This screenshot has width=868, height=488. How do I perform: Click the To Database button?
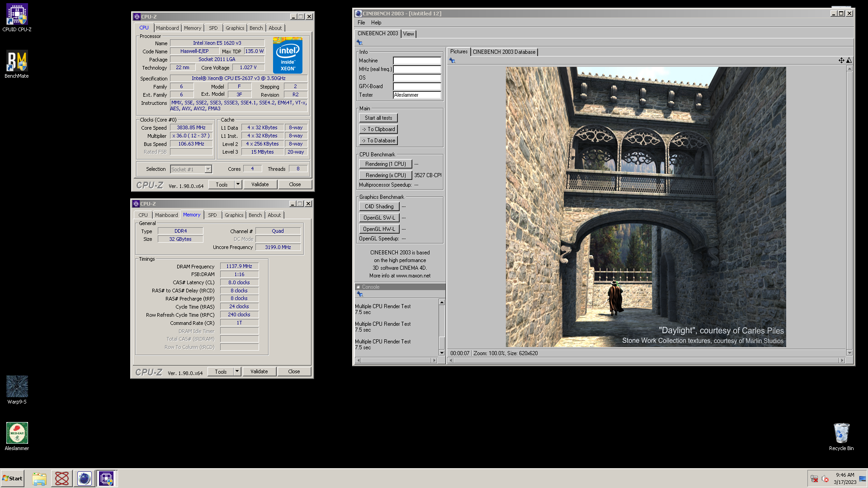[378, 141]
